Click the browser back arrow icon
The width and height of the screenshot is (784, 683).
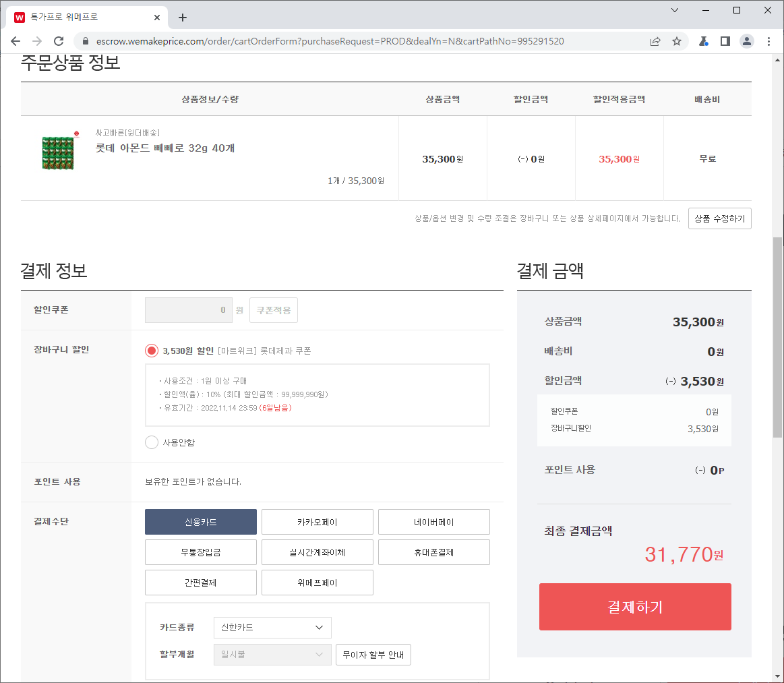[x=16, y=41]
